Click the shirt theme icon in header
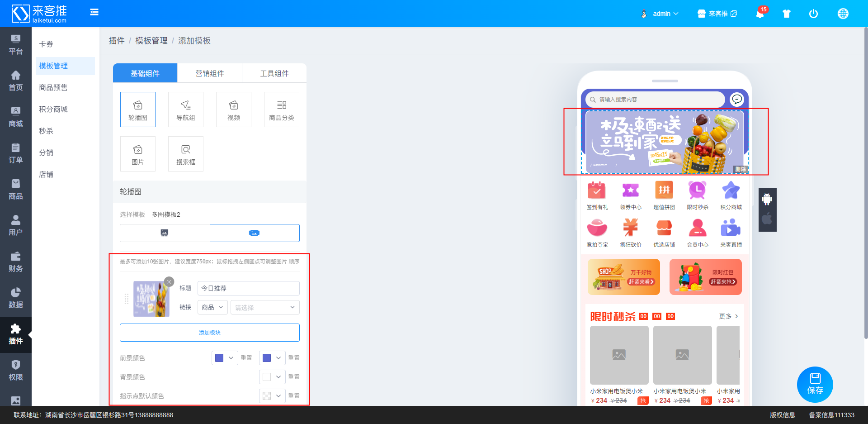 coord(787,14)
